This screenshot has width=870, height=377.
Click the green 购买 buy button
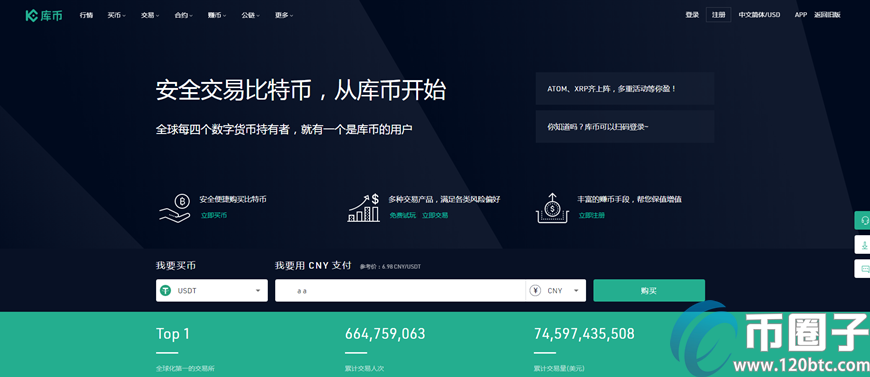[x=649, y=290]
